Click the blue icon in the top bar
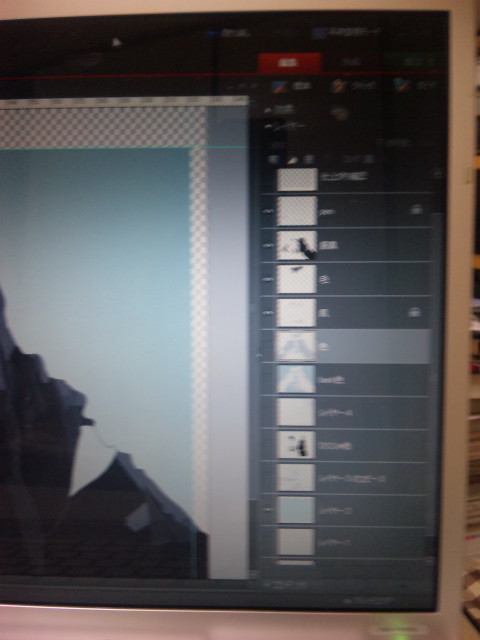This screenshot has height=640, width=480. [x=213, y=34]
